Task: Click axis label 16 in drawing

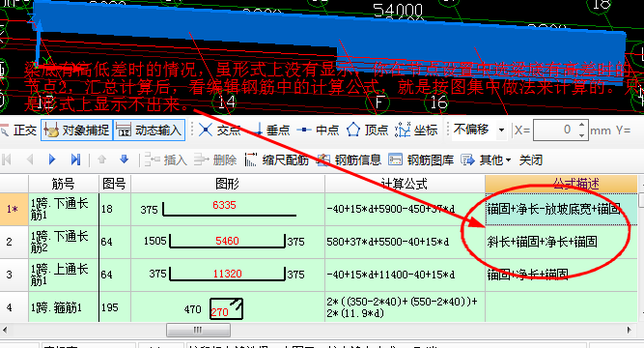Action: pos(438,102)
